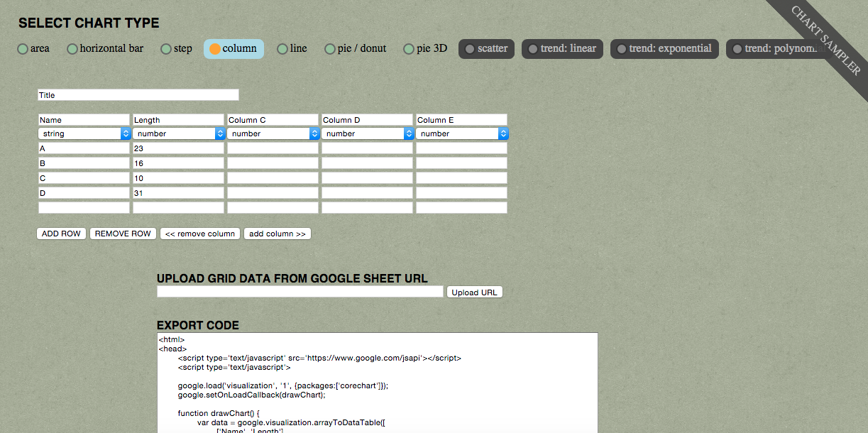Click the ADD ROW button
Screen dimensions: 868x433
pyautogui.click(x=61, y=234)
